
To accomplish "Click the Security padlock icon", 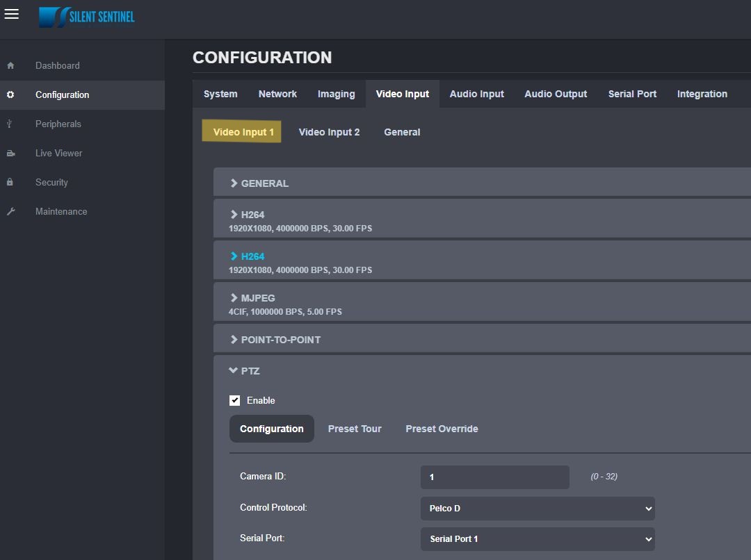I will (x=10, y=182).
